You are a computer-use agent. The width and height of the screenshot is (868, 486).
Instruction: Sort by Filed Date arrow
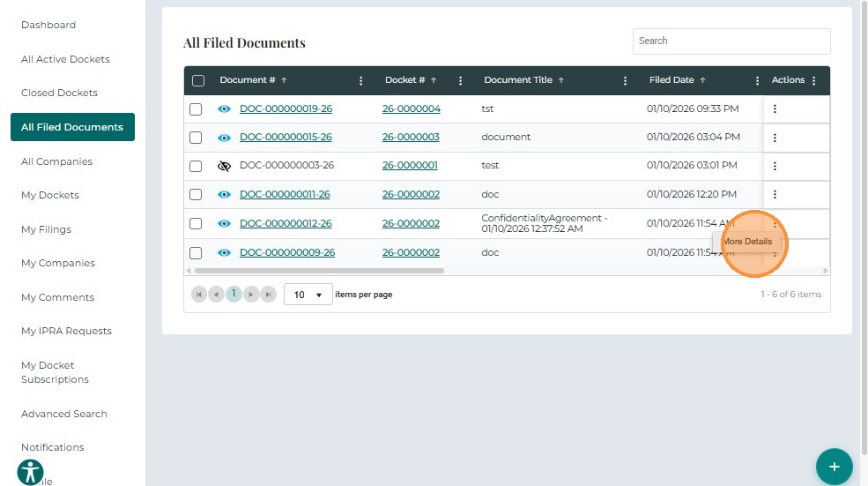click(x=702, y=80)
